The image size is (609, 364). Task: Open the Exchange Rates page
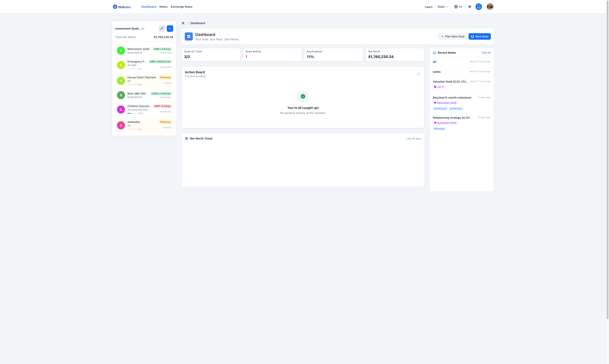click(x=182, y=7)
